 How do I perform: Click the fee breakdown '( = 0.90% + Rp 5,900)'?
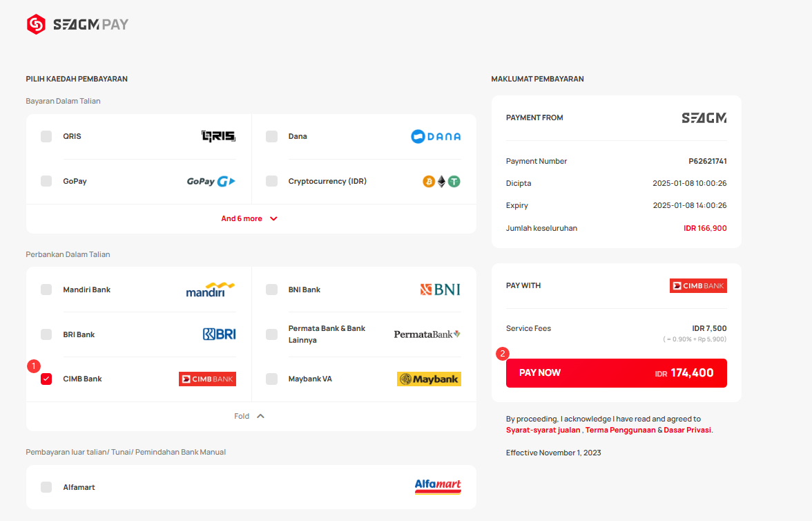click(x=695, y=339)
